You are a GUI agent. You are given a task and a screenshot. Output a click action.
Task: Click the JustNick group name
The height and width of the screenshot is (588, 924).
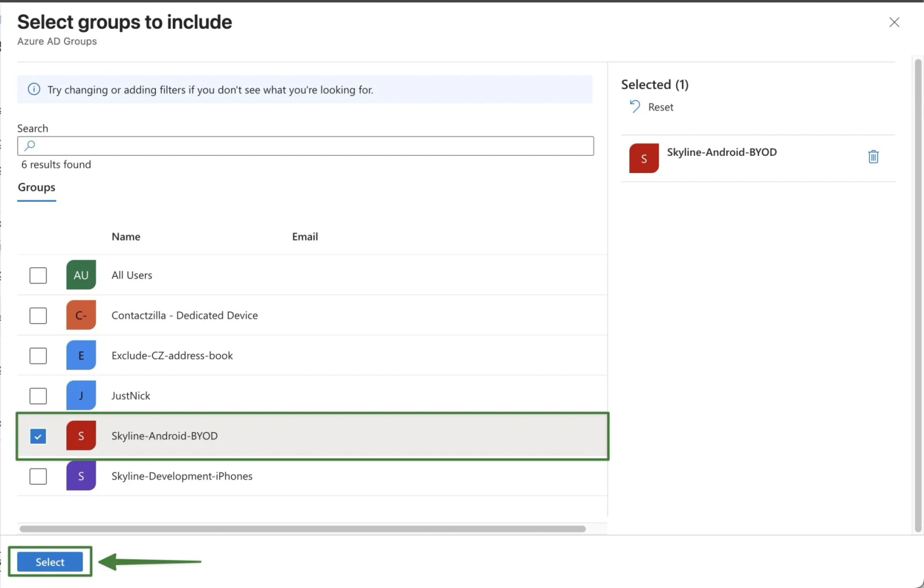pos(131,396)
